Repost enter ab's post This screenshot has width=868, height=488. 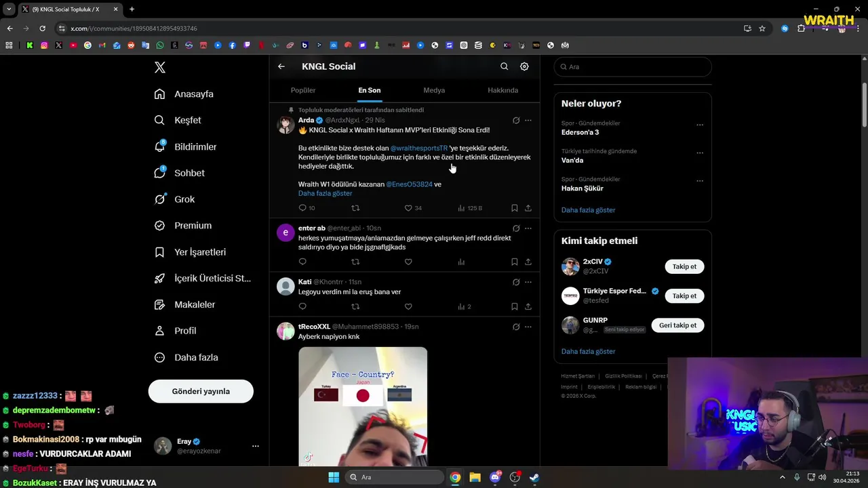point(355,262)
